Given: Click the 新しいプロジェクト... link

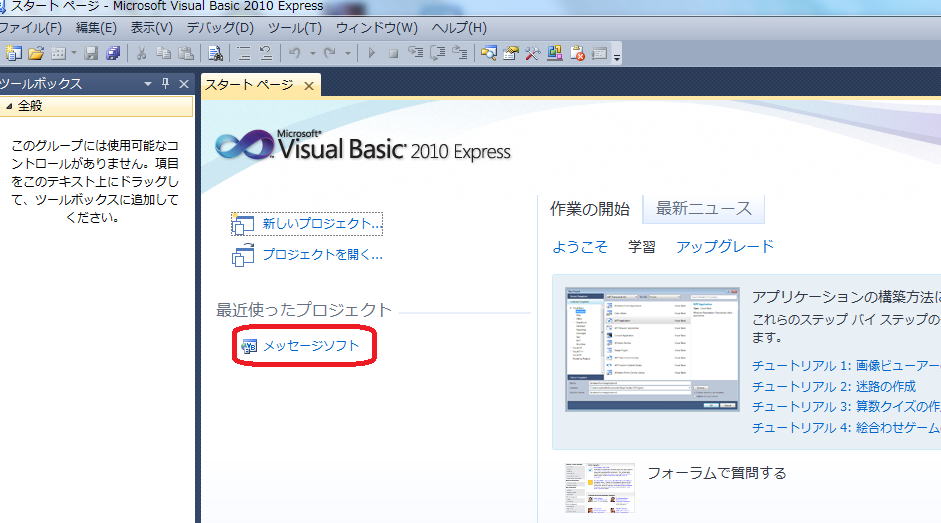Looking at the screenshot, I should tap(322, 224).
